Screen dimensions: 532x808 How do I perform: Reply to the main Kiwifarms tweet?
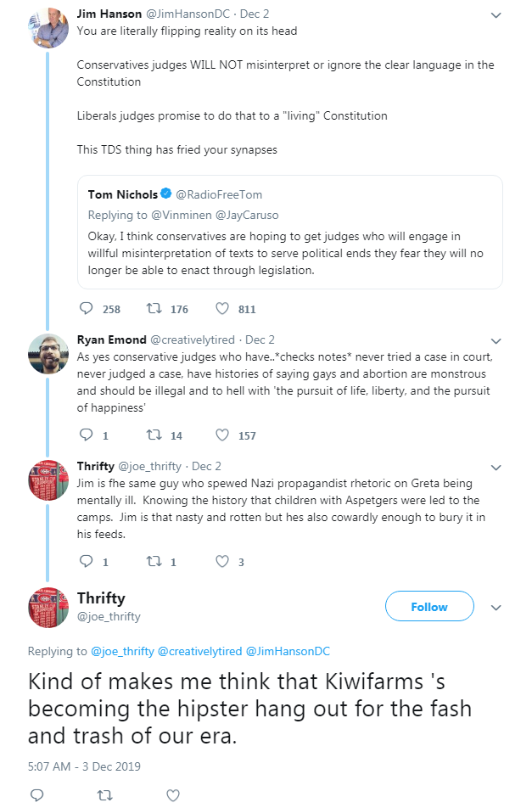[37, 794]
